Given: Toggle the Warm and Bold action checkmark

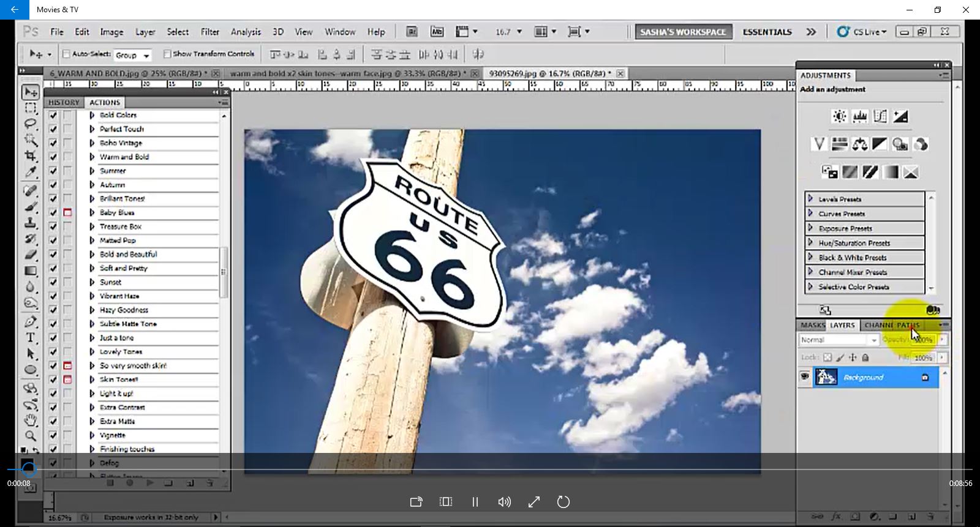Looking at the screenshot, I should coord(53,157).
